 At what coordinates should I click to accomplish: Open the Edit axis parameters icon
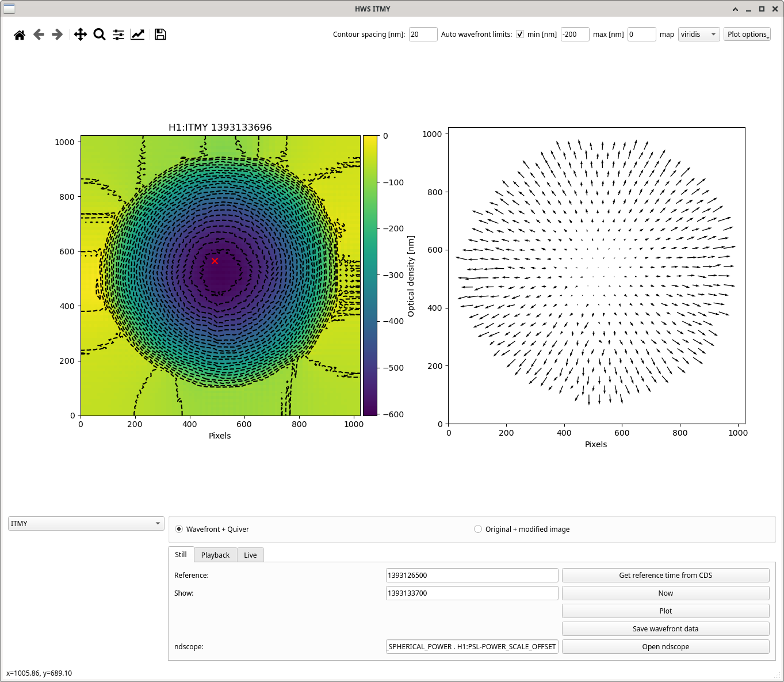pos(137,35)
